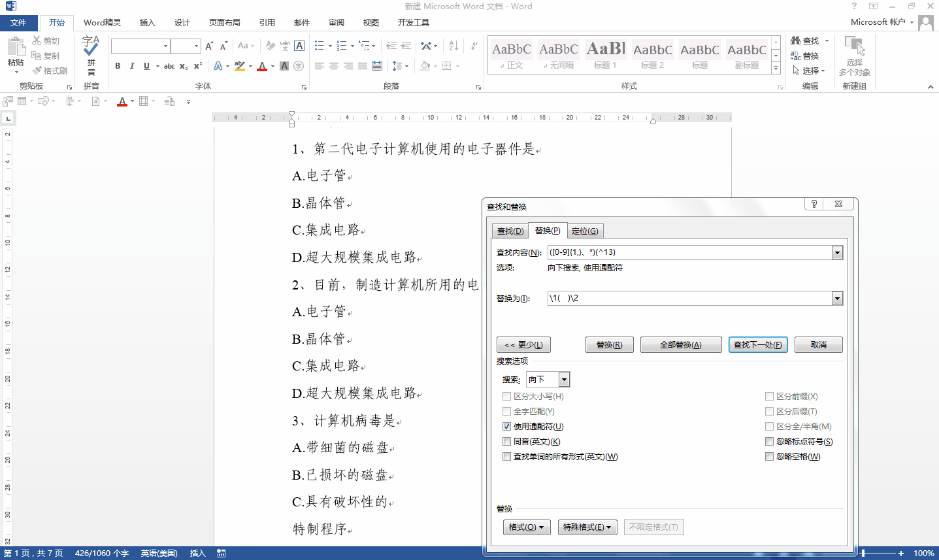Click the zoom slider handle

coord(863,553)
